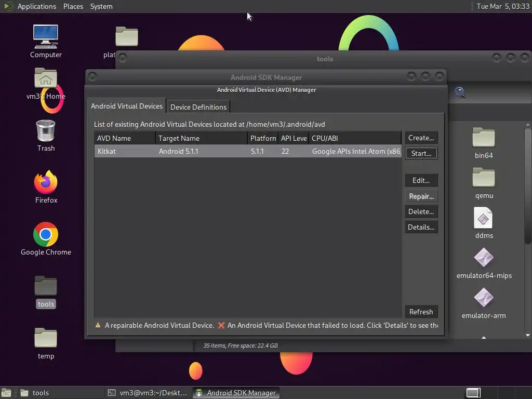This screenshot has width=532, height=399.
Task: Switch to Android Virtual Devices tab
Action: [127, 106]
